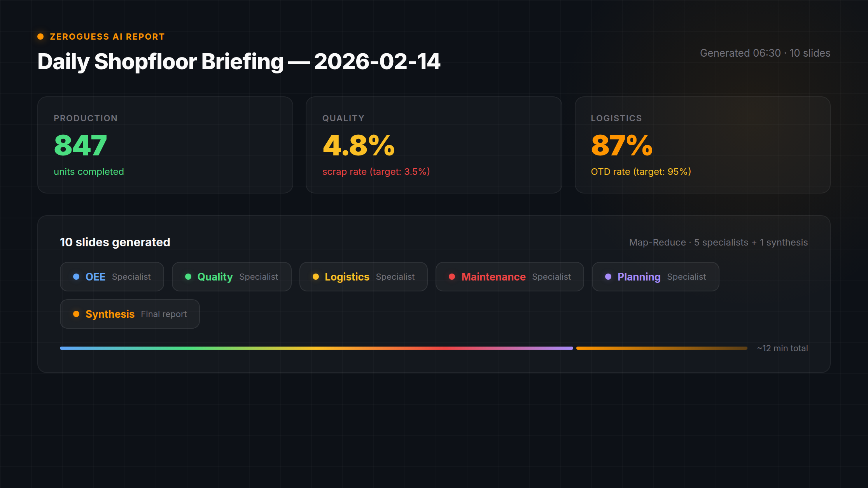
Task: Expand the PRODUCTION summary card
Action: point(165,145)
